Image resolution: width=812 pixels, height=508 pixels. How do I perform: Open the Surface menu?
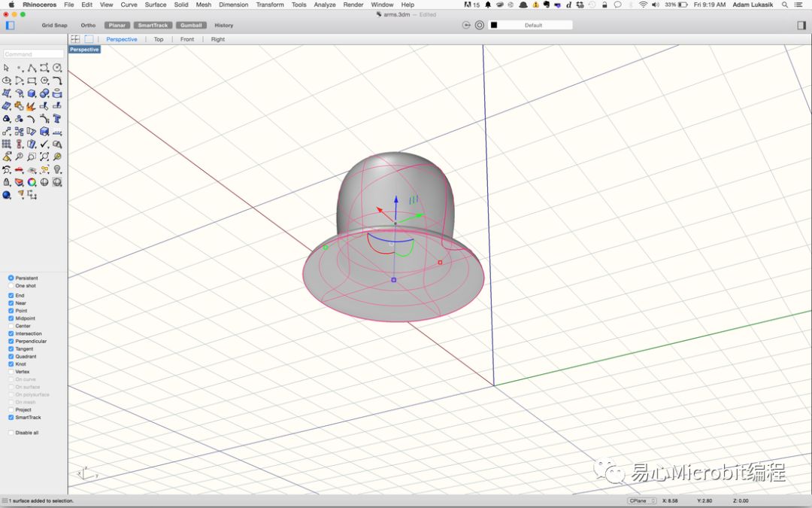coord(156,5)
